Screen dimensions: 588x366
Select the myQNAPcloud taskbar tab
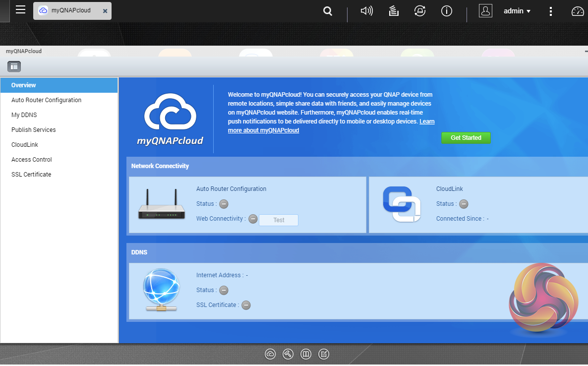[72, 10]
